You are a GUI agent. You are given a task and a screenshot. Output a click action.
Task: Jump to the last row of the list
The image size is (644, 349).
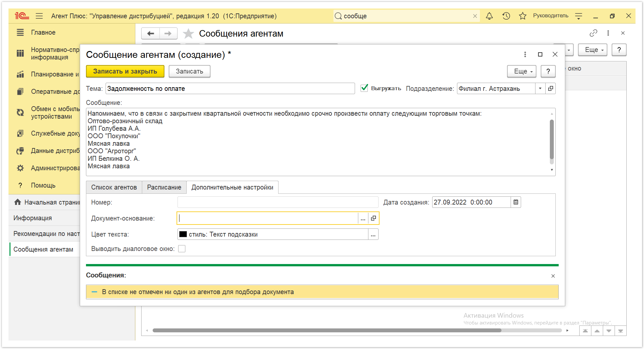point(620,331)
